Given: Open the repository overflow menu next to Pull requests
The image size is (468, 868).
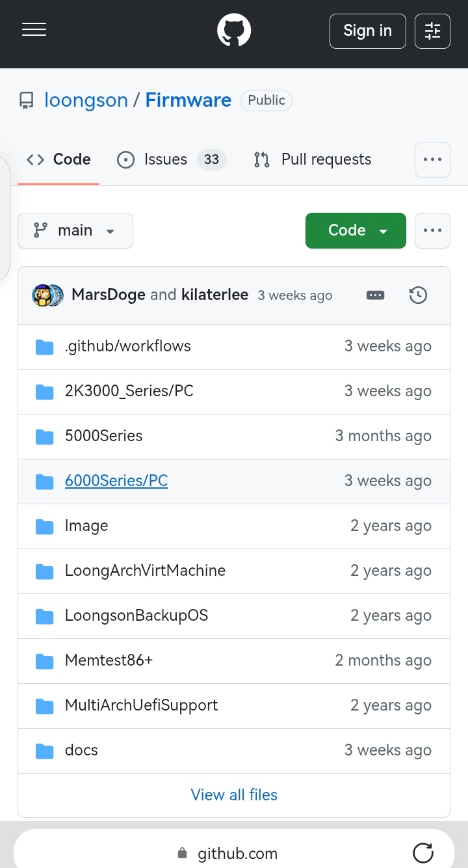Looking at the screenshot, I should [432, 159].
